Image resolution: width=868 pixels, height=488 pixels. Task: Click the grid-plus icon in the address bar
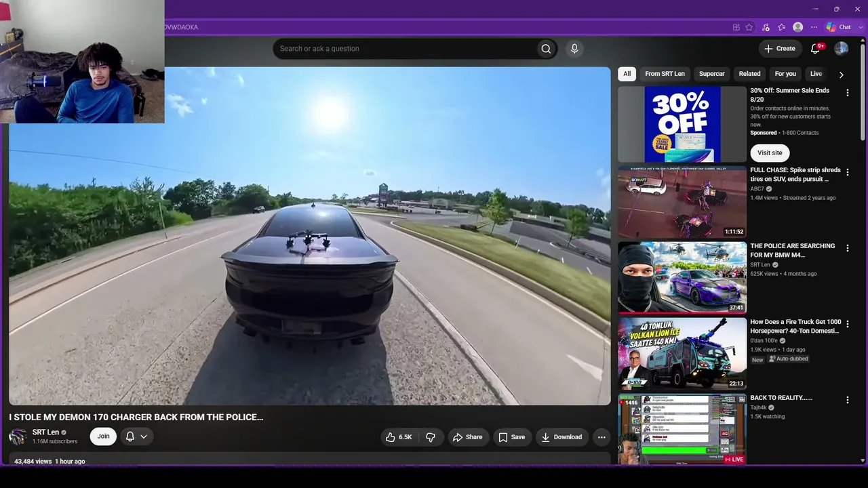[736, 27]
